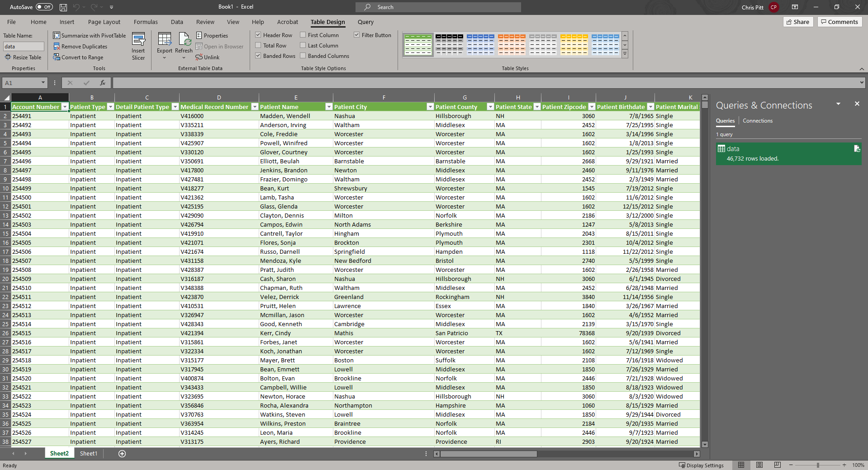Toggle the Filter Button checkbox
The width and height of the screenshot is (868, 470).
click(x=357, y=35)
